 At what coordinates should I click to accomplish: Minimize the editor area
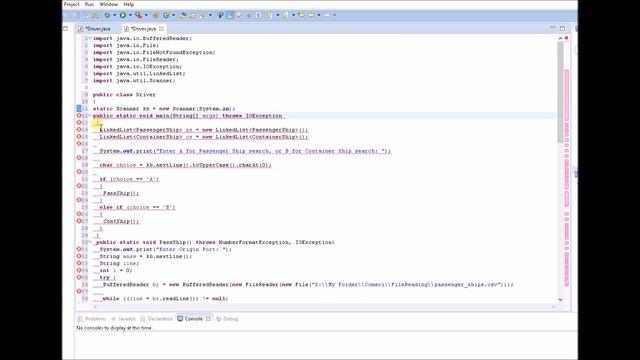(553, 28)
